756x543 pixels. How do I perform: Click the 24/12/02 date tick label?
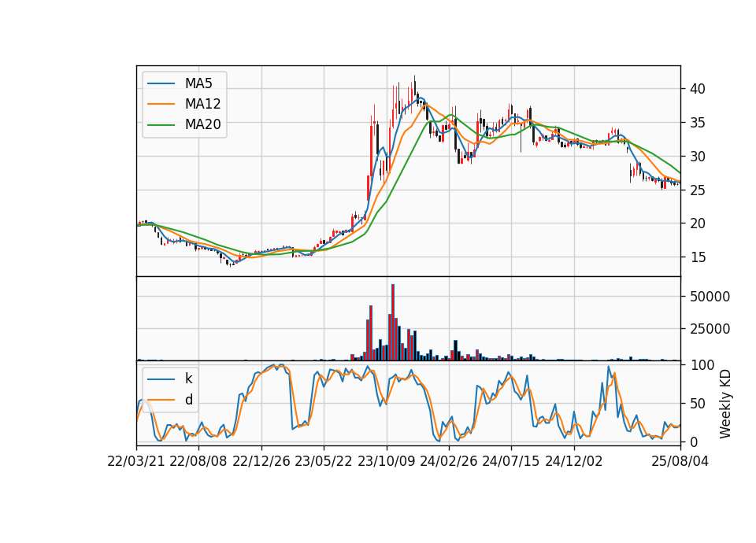(574, 462)
